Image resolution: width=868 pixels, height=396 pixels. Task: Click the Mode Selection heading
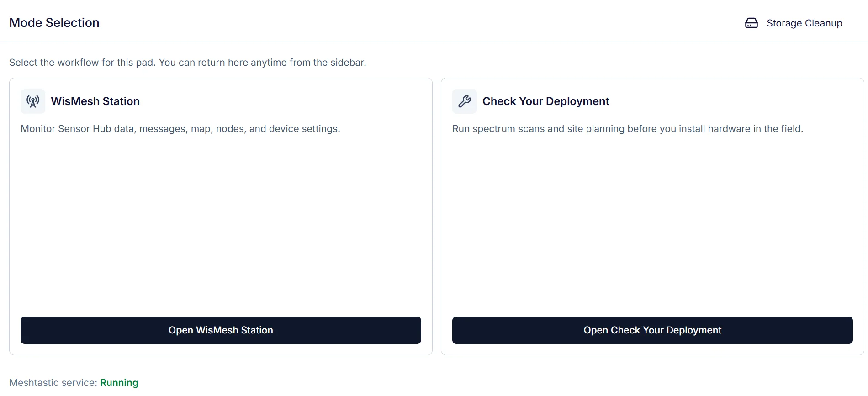coord(54,23)
